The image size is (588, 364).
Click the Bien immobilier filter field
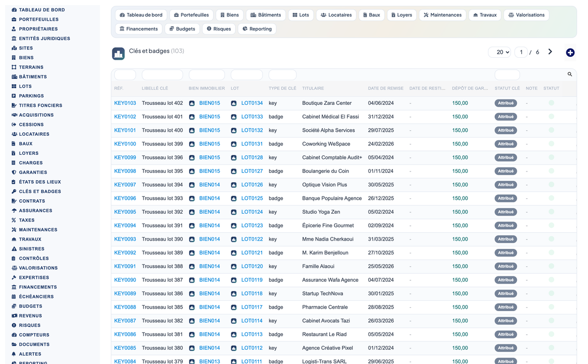pyautogui.click(x=207, y=75)
